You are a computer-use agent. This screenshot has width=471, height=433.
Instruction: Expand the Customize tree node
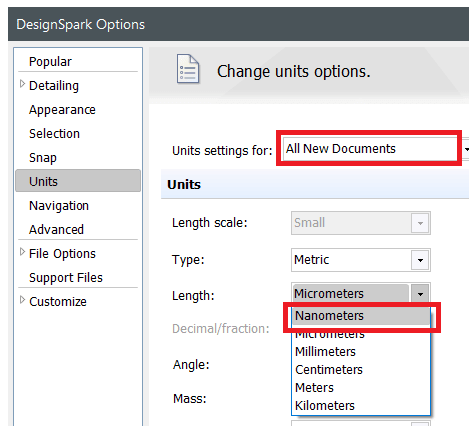point(22,300)
